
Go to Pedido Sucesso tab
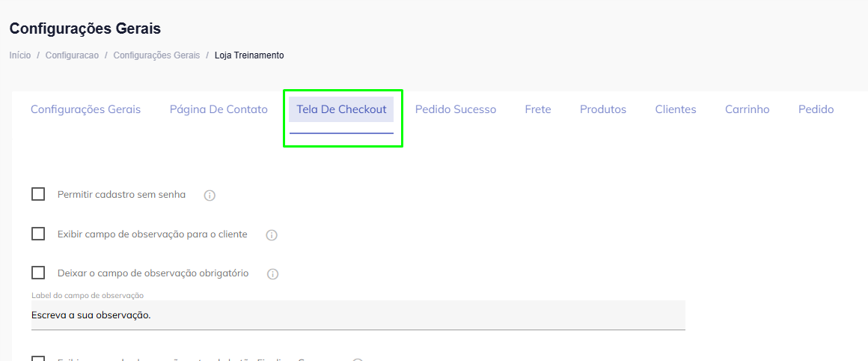(x=456, y=109)
